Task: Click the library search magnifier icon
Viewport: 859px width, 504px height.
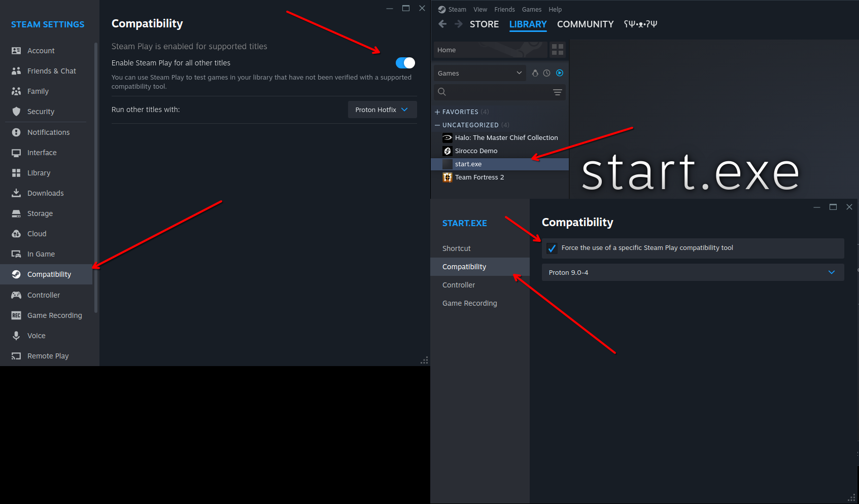Action: point(442,92)
